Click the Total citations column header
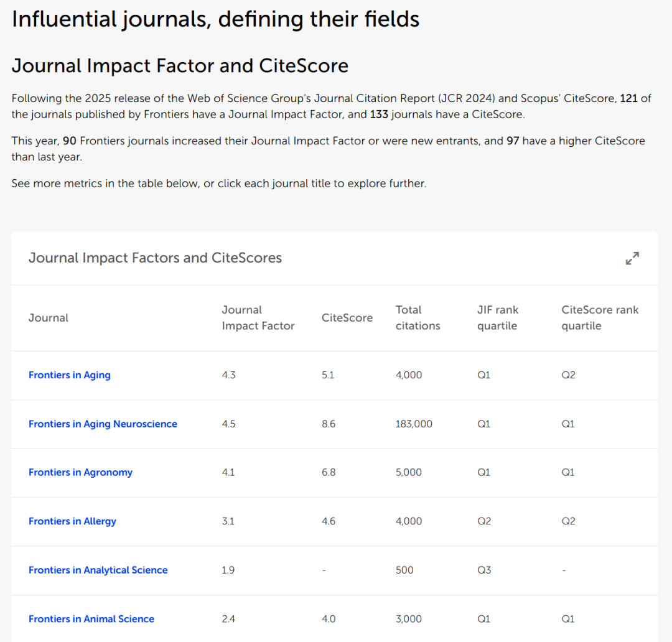The width and height of the screenshot is (672, 642). (x=418, y=318)
